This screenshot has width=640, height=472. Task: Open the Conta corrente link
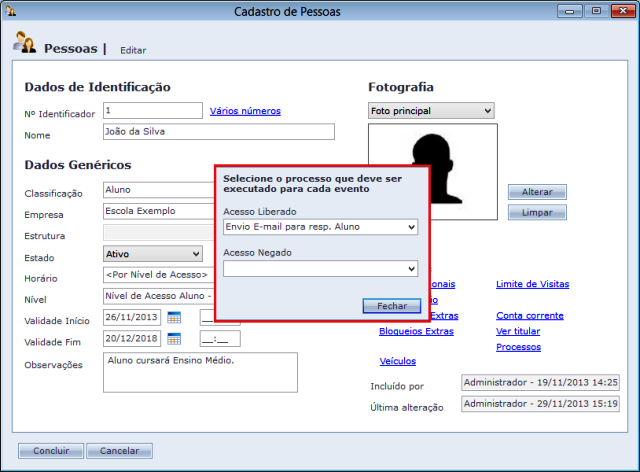tap(530, 316)
